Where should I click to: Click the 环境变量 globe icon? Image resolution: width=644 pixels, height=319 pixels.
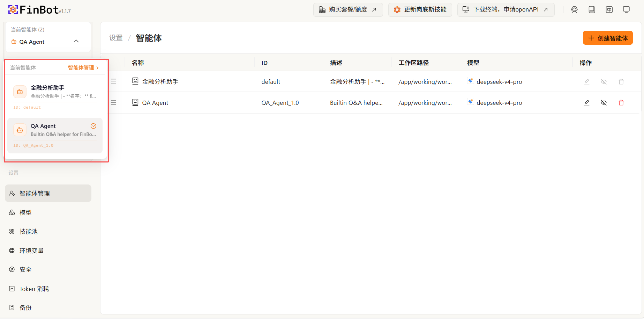click(12, 251)
